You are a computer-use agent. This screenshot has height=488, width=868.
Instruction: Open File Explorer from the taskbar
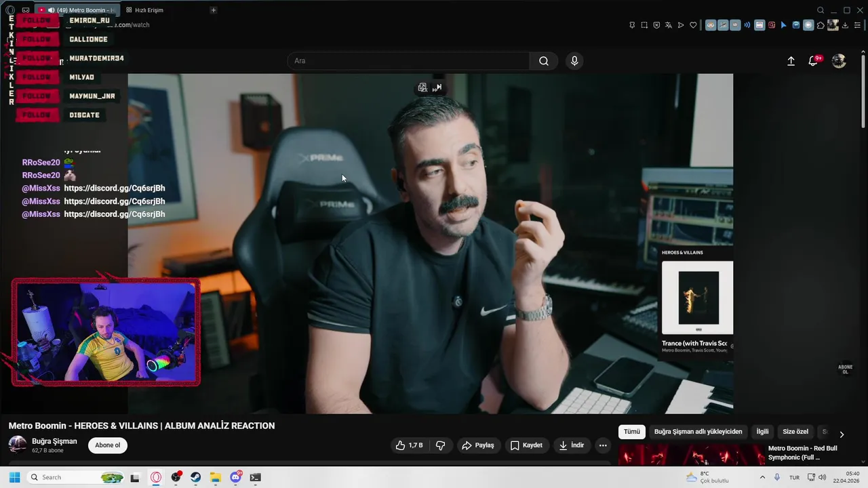(216, 477)
